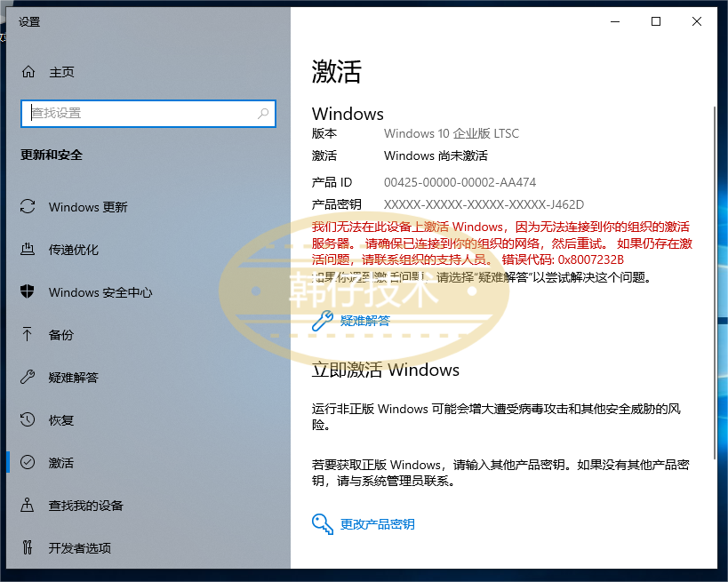Minimize the 设置 window

click(x=615, y=22)
